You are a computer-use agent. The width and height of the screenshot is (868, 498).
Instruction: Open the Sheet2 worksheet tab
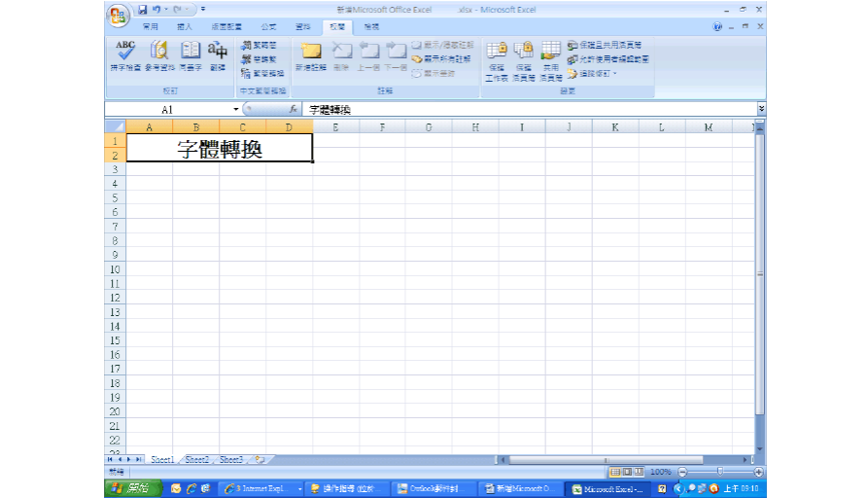pyautogui.click(x=196, y=460)
